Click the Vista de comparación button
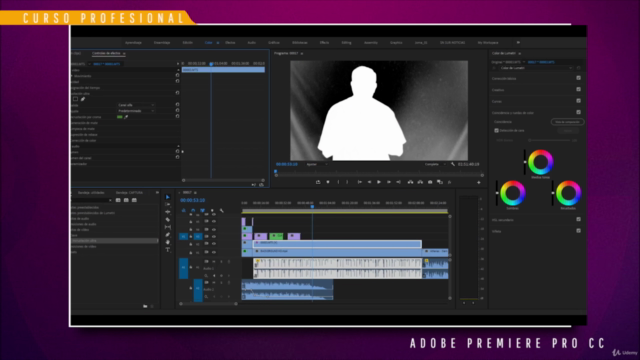The height and width of the screenshot is (360, 640). tap(567, 122)
